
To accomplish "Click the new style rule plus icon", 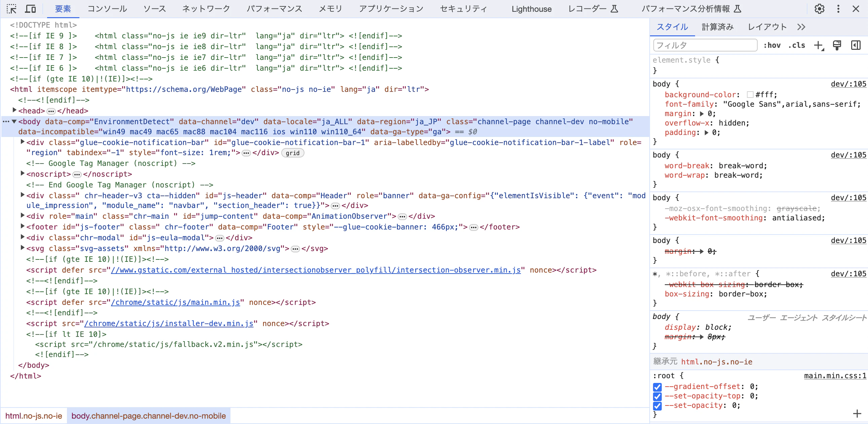I will pos(819,45).
